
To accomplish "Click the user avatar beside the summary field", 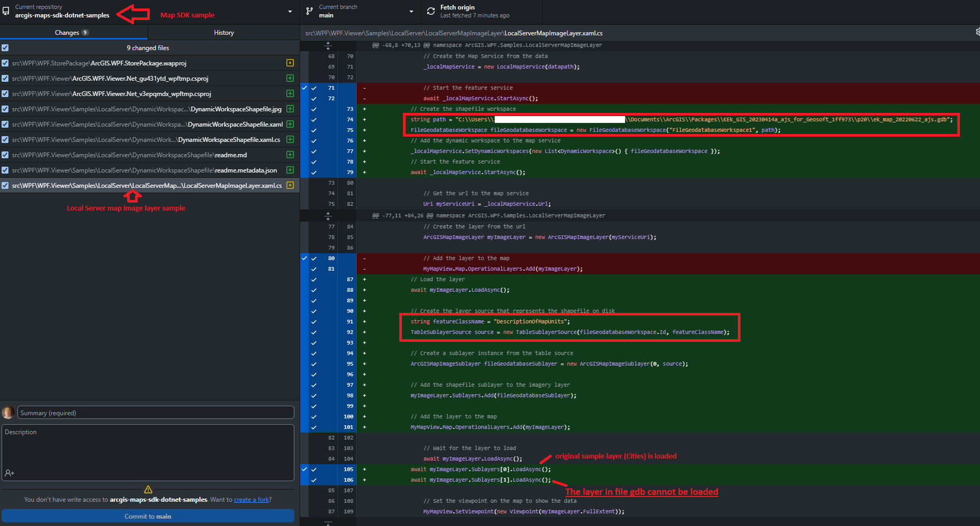I will click(x=8, y=413).
